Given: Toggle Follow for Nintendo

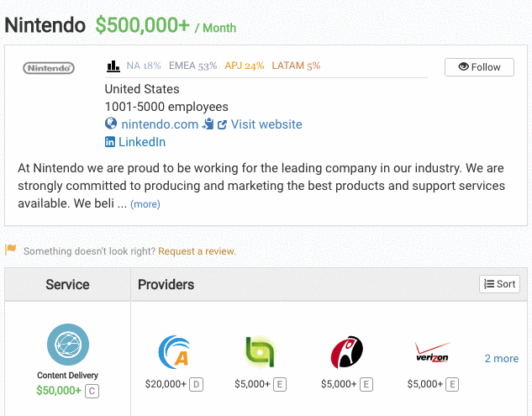Looking at the screenshot, I should coord(479,67).
